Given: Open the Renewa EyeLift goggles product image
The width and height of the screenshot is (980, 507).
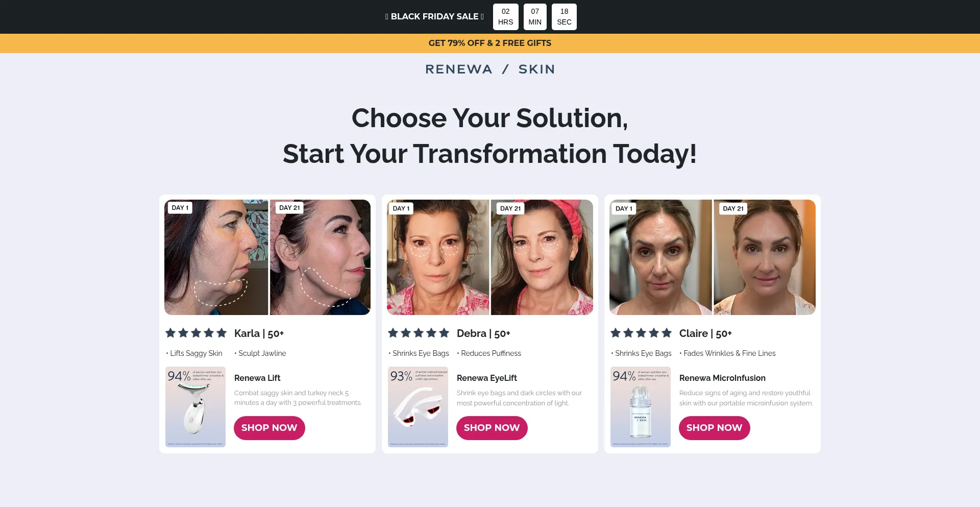Looking at the screenshot, I should [x=418, y=407].
